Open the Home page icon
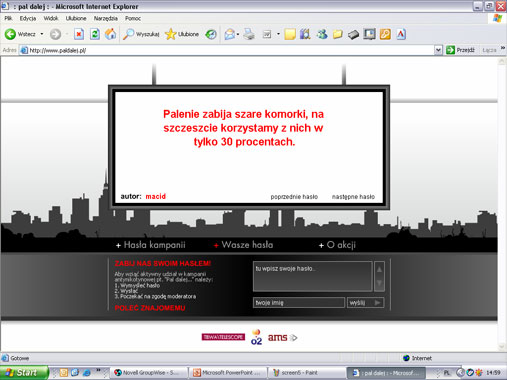This screenshot has width=507, height=380. (111, 34)
